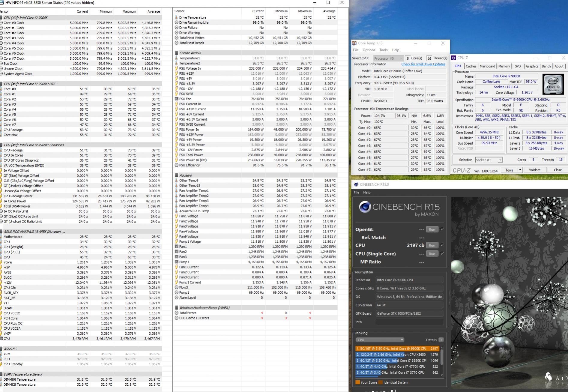This screenshot has width=568, height=392.
Task: Open the Select CPU Processor #0 dropdown
Action: (388, 58)
